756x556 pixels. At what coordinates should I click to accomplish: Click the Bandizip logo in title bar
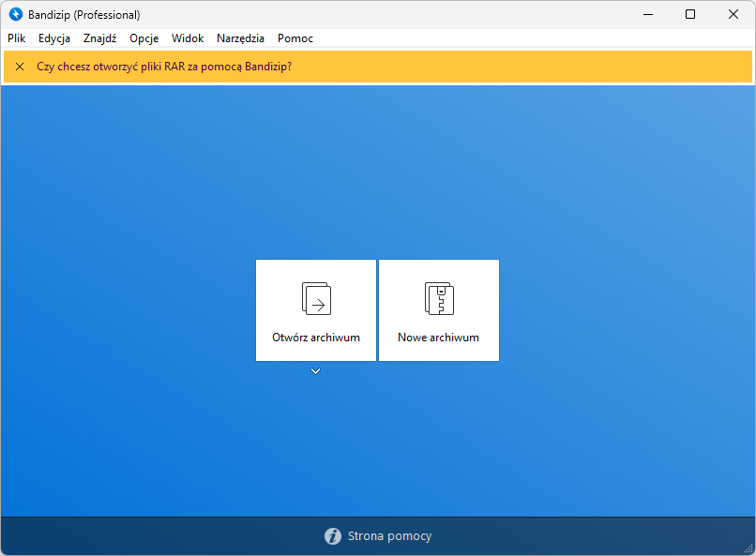point(16,14)
